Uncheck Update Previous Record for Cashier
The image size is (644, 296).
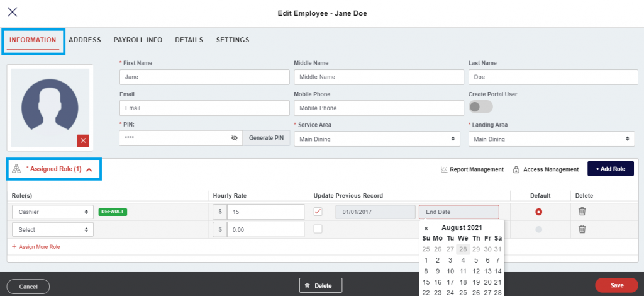click(x=318, y=212)
